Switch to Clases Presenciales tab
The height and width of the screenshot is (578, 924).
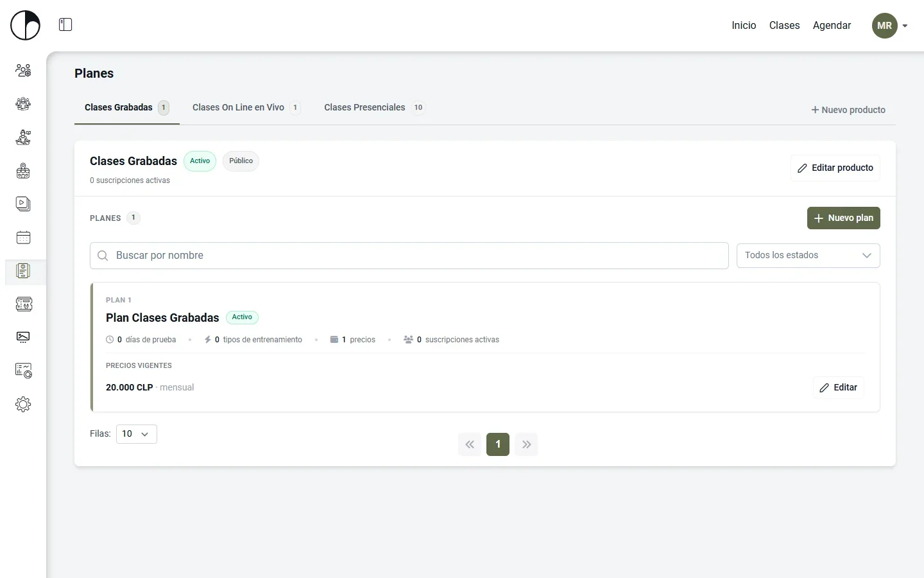point(374,108)
